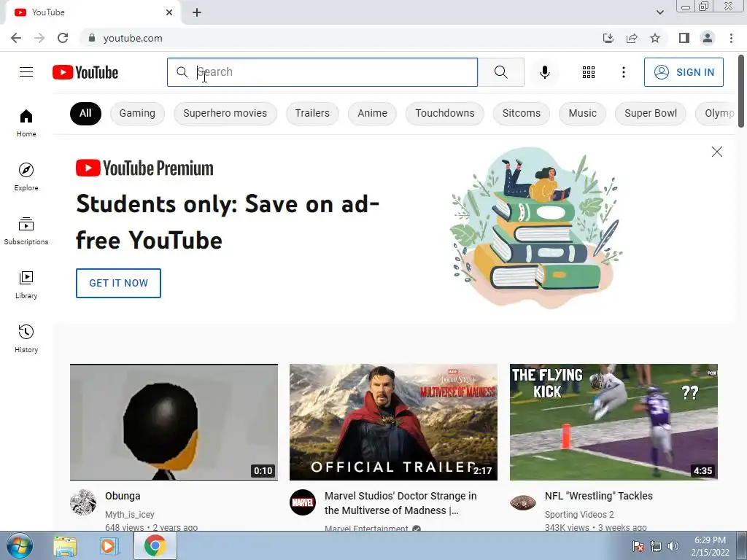Share this page icon in address bar
The image size is (747, 560).
point(632,38)
